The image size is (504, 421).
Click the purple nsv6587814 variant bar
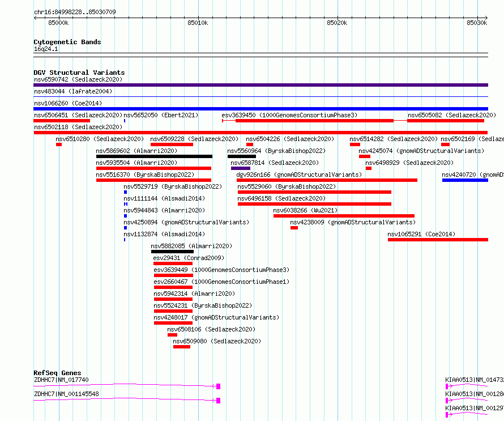pyautogui.click(x=241, y=168)
